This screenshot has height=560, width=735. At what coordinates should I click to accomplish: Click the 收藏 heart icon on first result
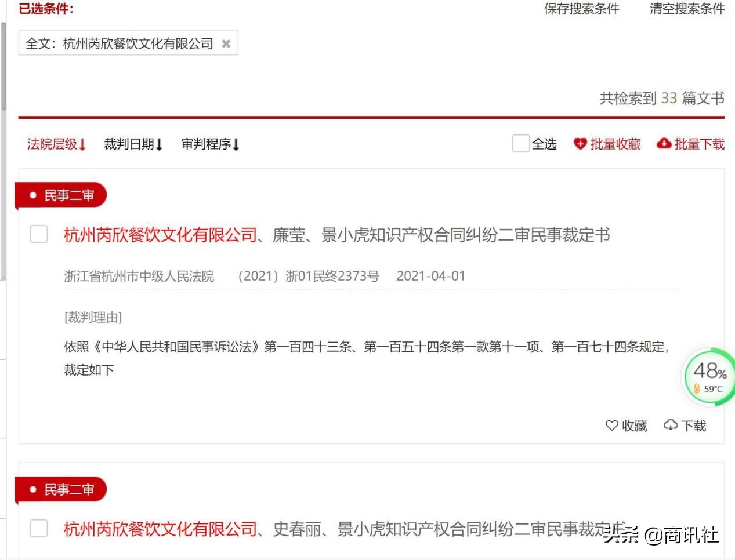click(x=611, y=426)
